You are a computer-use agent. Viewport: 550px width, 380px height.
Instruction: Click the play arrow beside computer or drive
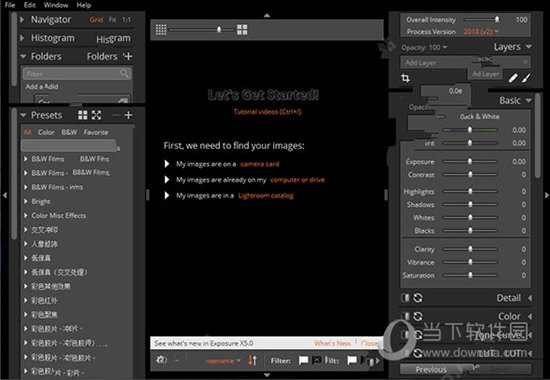tap(167, 180)
